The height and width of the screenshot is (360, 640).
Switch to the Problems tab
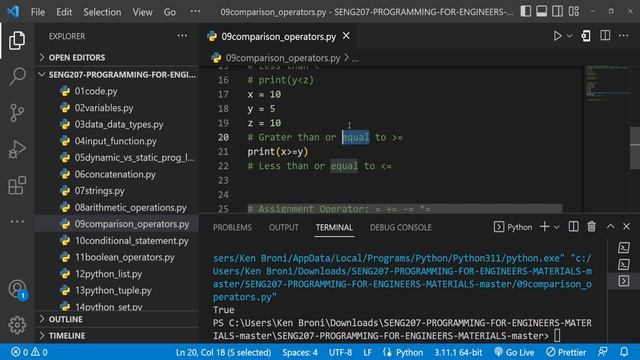232,227
